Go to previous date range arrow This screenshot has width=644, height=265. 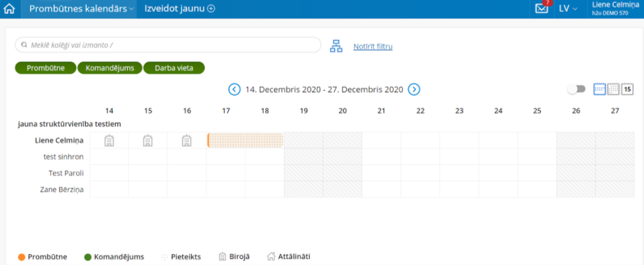coord(234,89)
